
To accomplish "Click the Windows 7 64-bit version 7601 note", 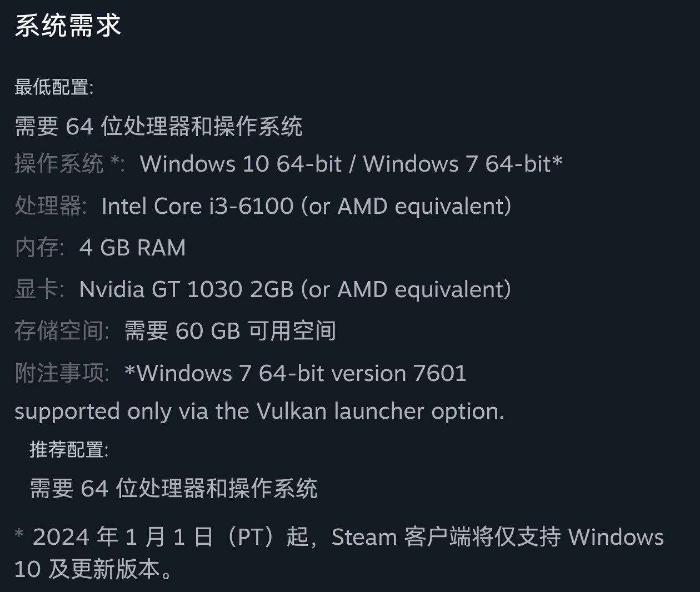I will point(296,373).
